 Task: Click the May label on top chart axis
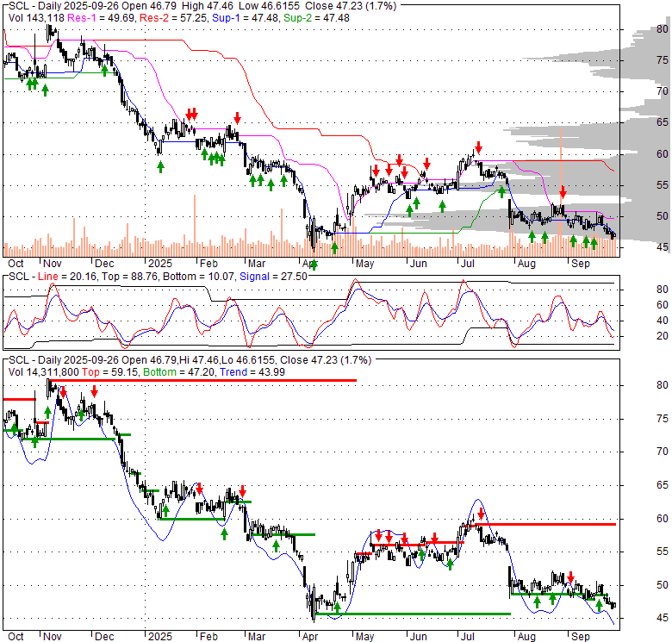tap(364, 264)
